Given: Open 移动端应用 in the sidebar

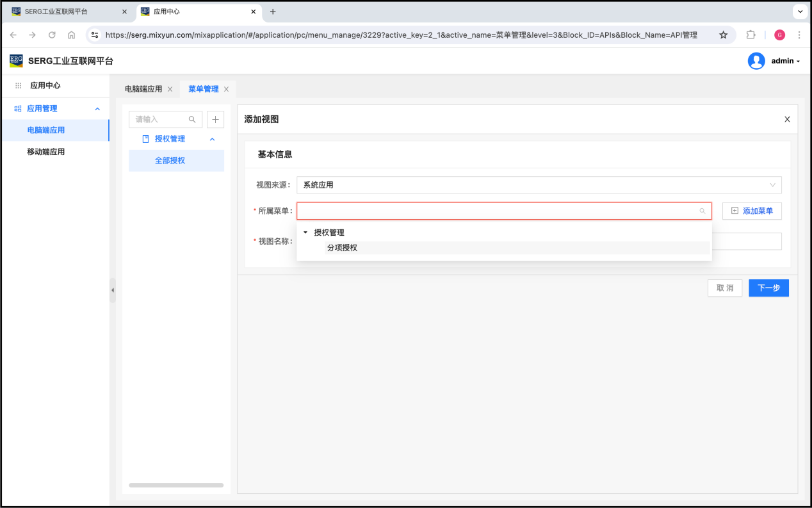Looking at the screenshot, I should 45,152.
